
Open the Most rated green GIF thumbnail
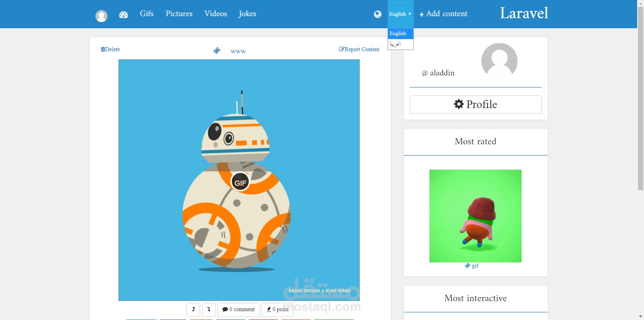[x=475, y=216]
